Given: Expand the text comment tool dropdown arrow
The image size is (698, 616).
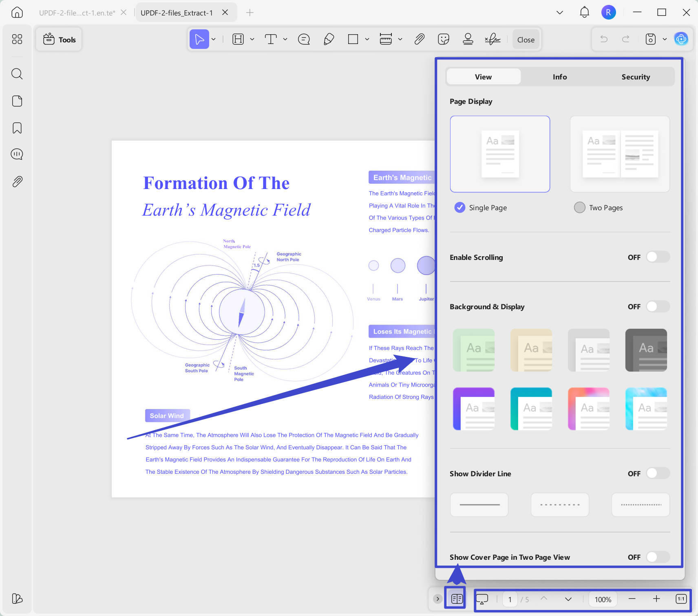Looking at the screenshot, I should [x=285, y=39].
